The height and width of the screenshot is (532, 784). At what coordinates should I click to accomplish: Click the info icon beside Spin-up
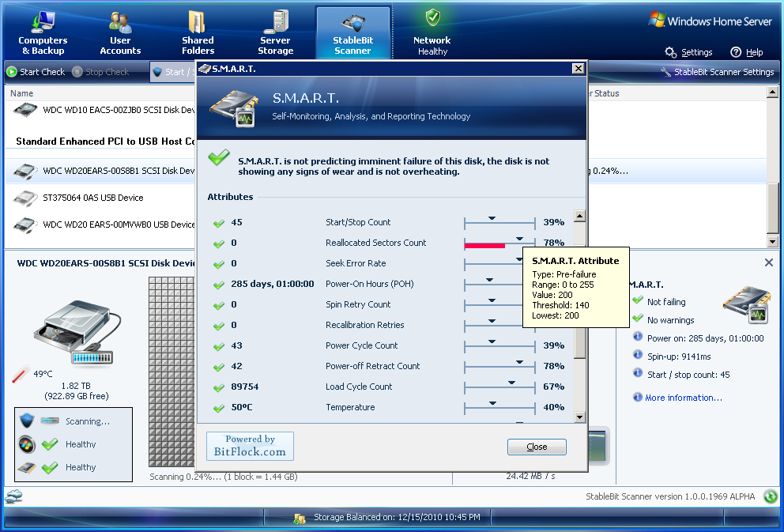[x=638, y=354]
